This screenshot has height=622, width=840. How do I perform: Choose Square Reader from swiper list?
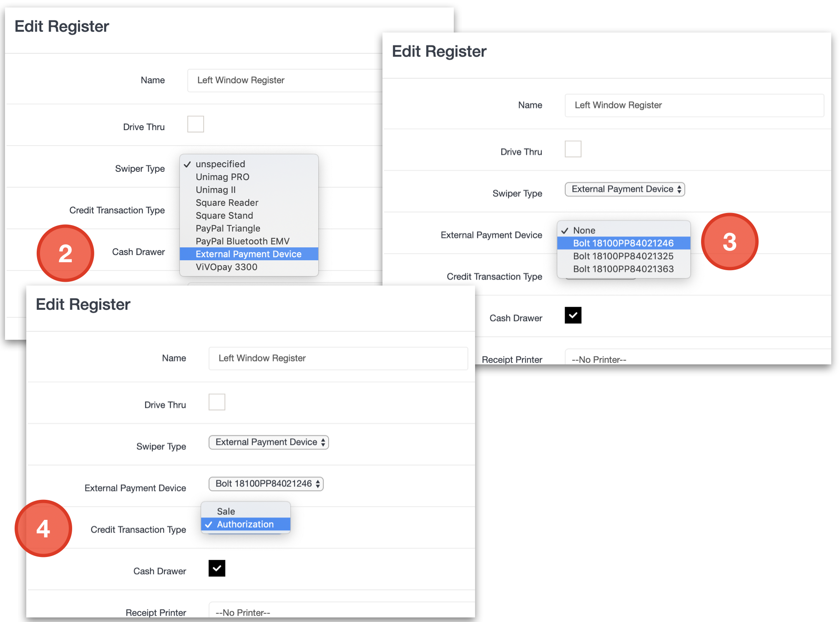227,203
